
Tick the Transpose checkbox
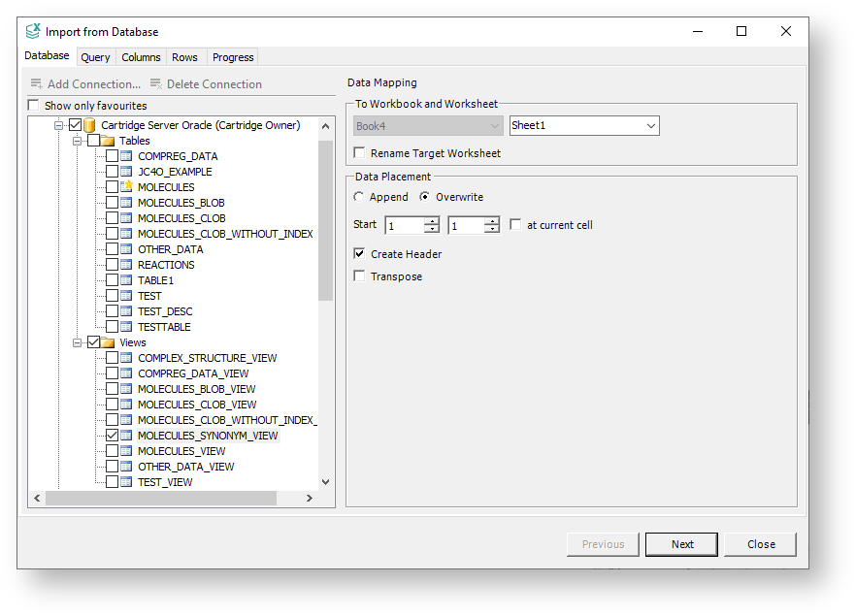tap(360, 276)
